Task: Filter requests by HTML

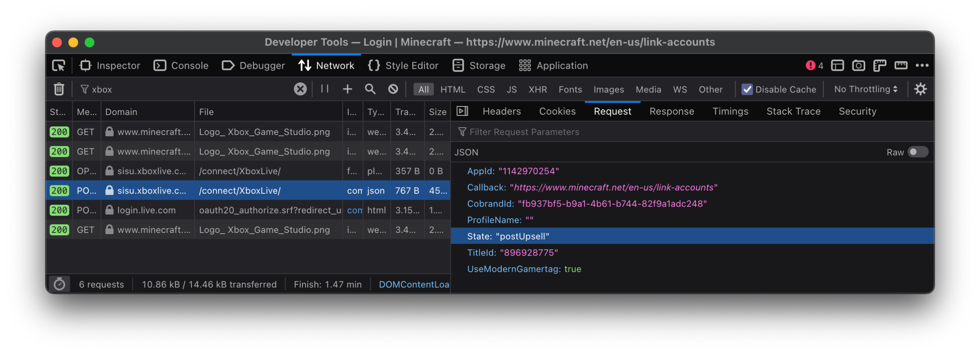Action: tap(453, 89)
